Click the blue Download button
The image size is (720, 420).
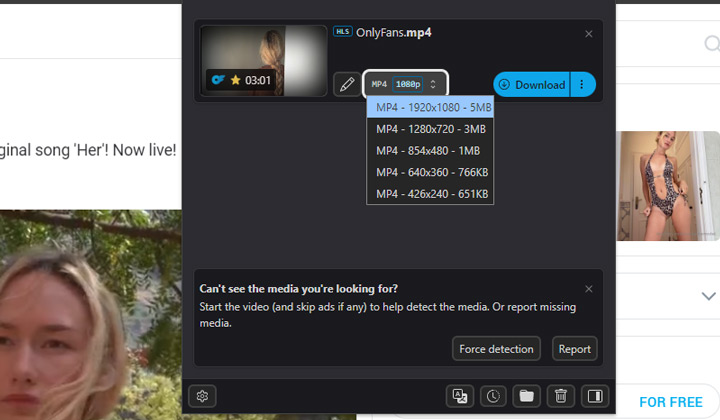click(x=531, y=84)
